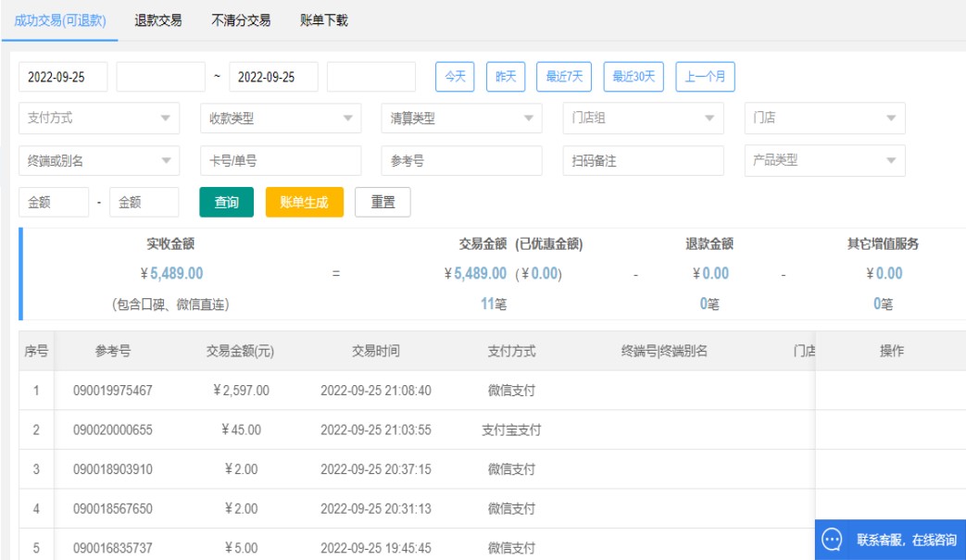Screen dimensions: 966x560
Task: Click reference number 090019975467 in first row
Action: pos(113,391)
